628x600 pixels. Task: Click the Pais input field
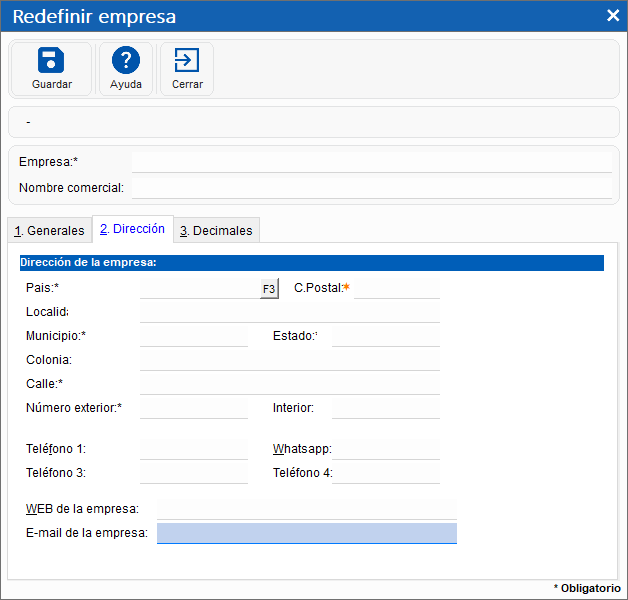pos(200,288)
